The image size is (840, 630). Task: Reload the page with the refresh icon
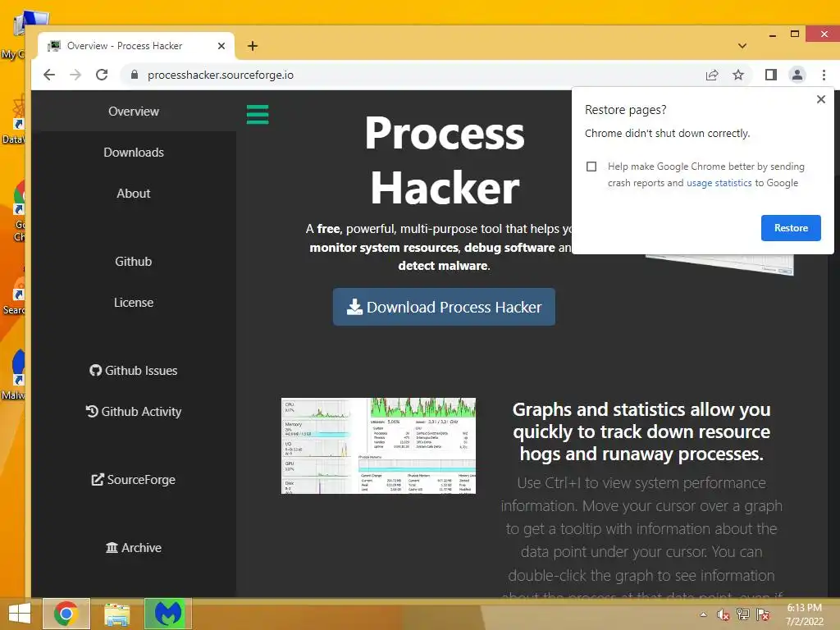tap(102, 75)
